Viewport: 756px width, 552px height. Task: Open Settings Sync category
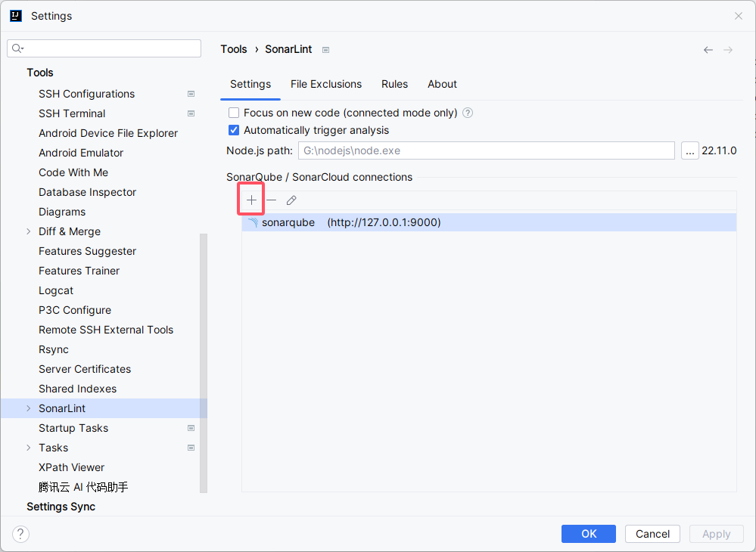pyautogui.click(x=61, y=507)
